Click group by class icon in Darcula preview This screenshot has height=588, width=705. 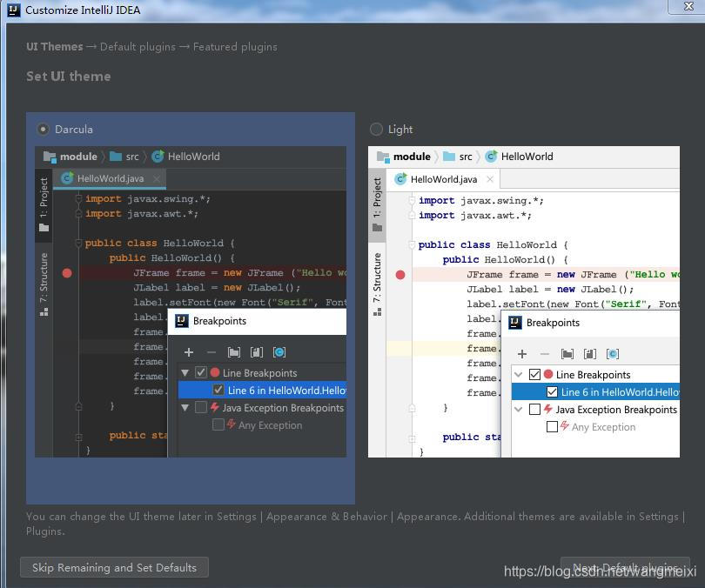point(279,352)
